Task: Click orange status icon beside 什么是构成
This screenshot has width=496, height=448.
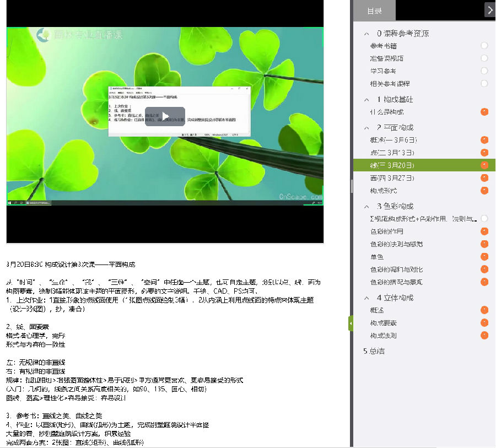Action: [484, 112]
